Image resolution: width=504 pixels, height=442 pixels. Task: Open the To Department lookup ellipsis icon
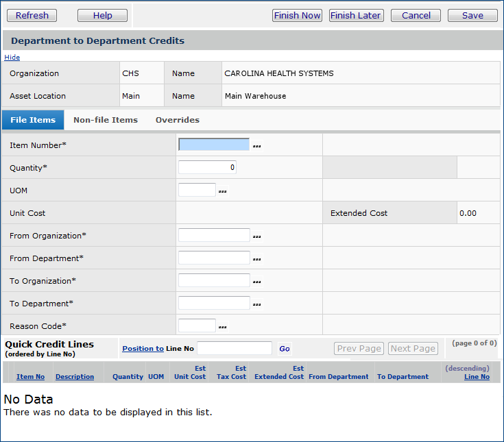[257, 304]
